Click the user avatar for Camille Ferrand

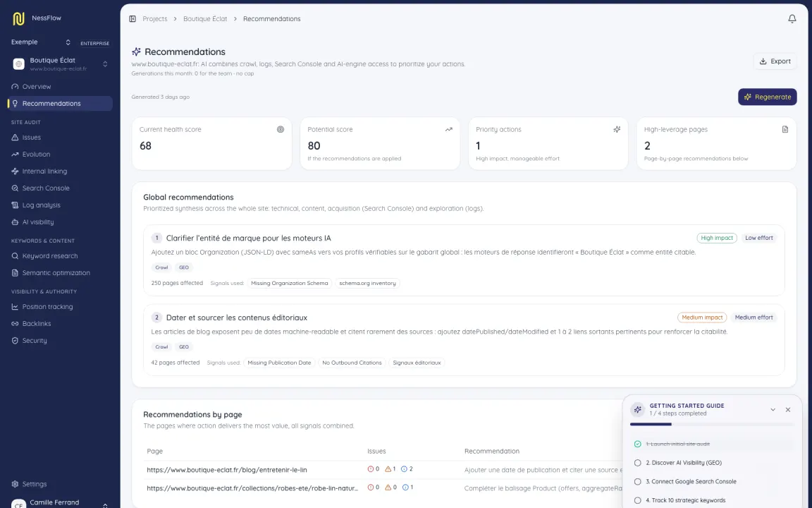tap(18, 505)
